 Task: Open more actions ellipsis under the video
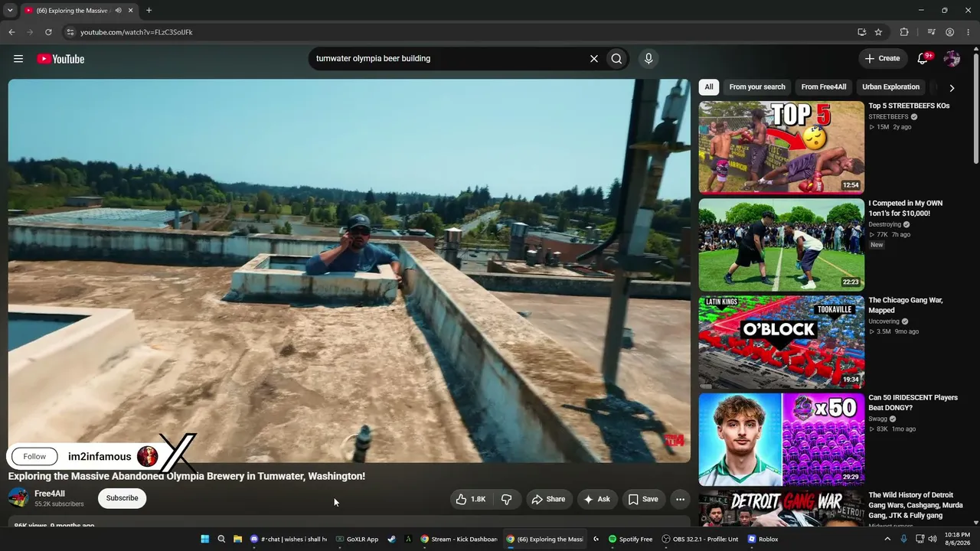pos(680,499)
